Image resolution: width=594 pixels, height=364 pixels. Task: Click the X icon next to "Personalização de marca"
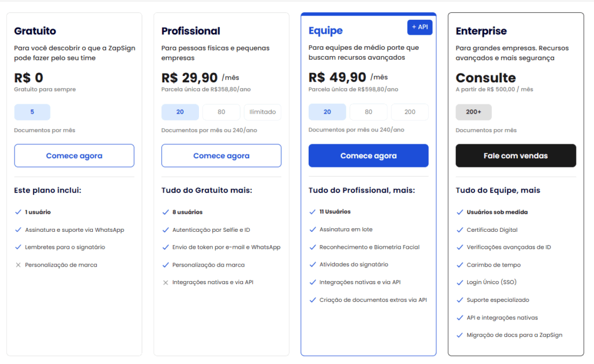17,265
